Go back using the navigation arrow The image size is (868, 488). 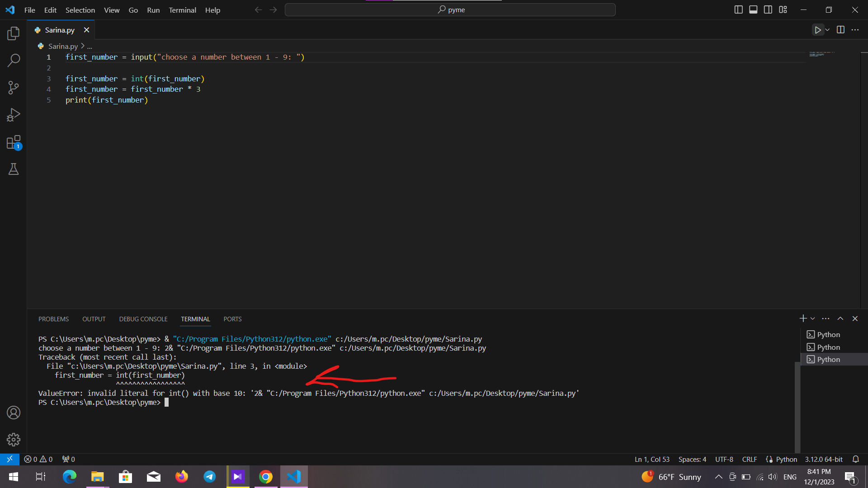[x=258, y=9]
